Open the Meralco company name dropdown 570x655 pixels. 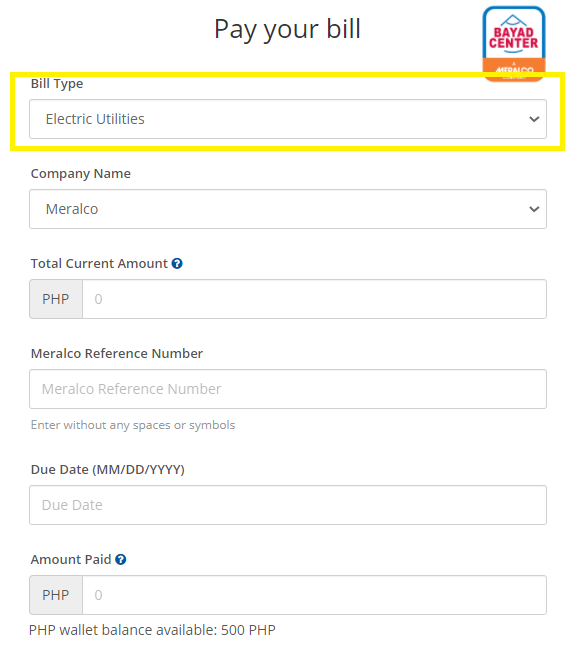(288, 209)
